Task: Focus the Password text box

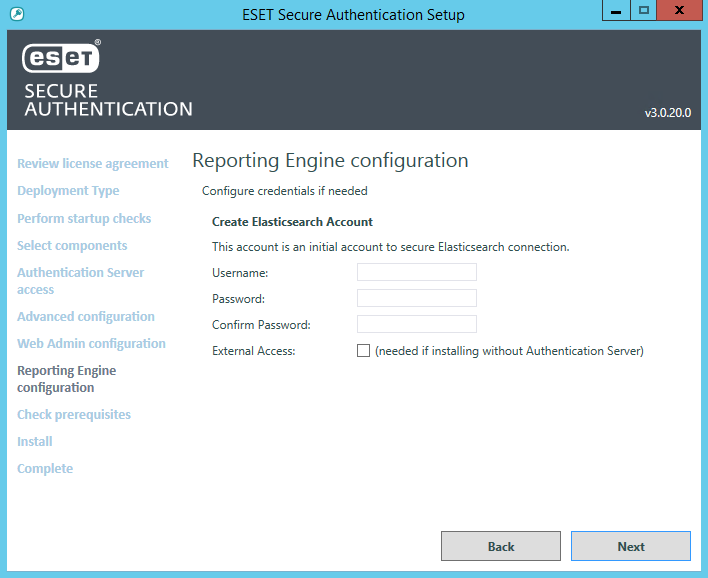Action: click(x=416, y=298)
